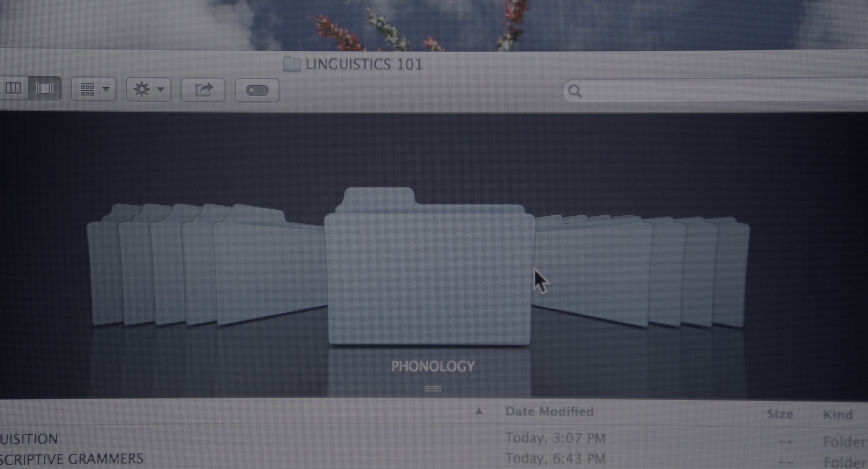Click the LINGUISTICS 101 window title
The height and width of the screenshot is (469, 868).
(364, 64)
